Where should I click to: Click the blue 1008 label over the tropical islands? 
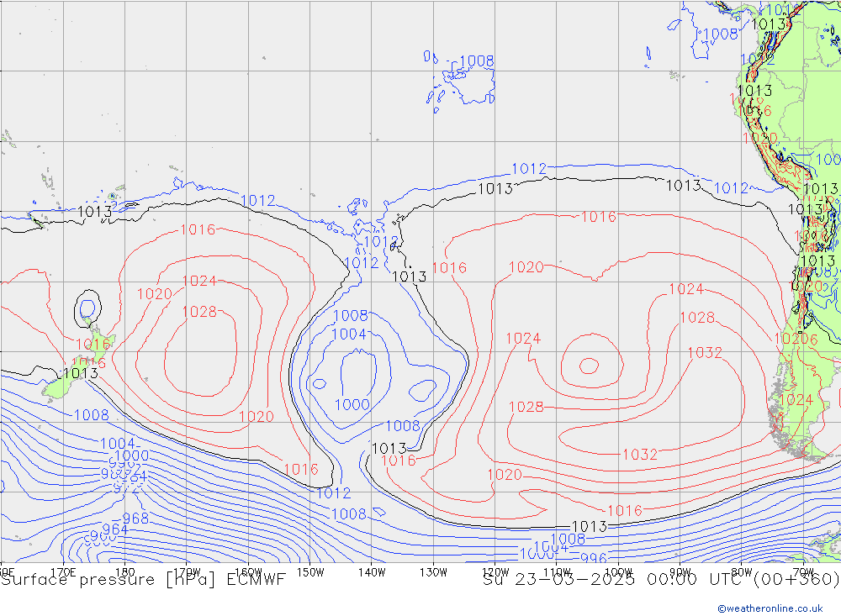pyautogui.click(x=477, y=61)
